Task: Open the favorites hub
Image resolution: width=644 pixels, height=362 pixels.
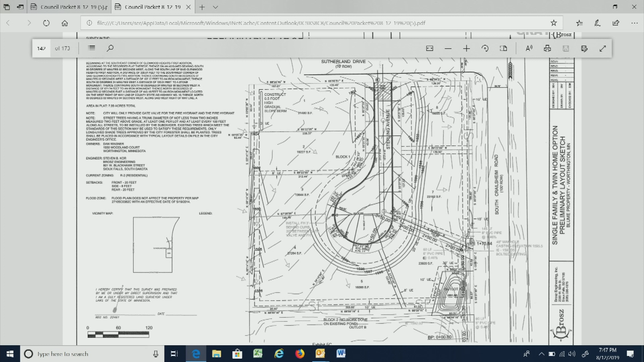Action: [x=579, y=23]
